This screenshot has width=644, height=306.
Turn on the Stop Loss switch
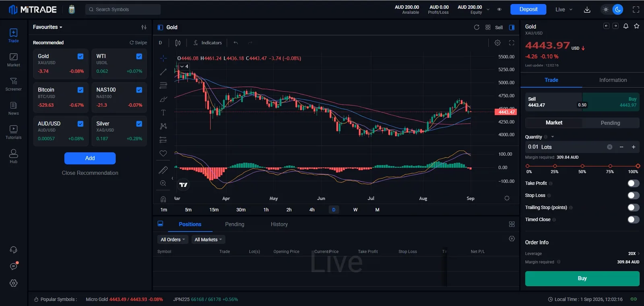click(633, 195)
